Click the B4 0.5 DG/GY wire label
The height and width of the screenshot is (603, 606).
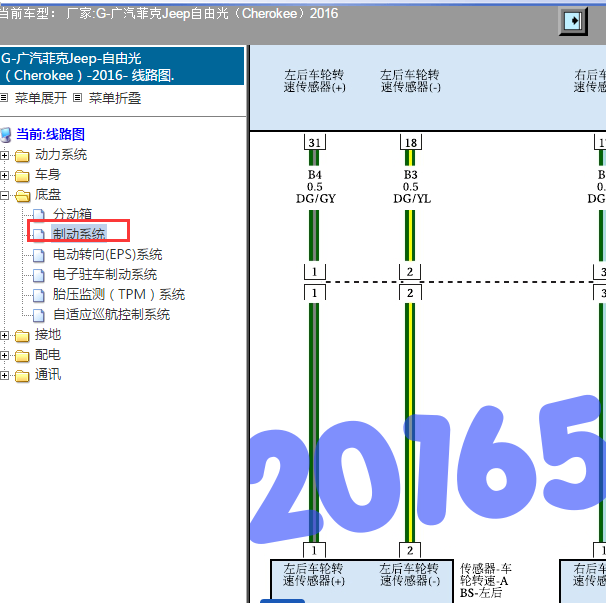click(315, 187)
